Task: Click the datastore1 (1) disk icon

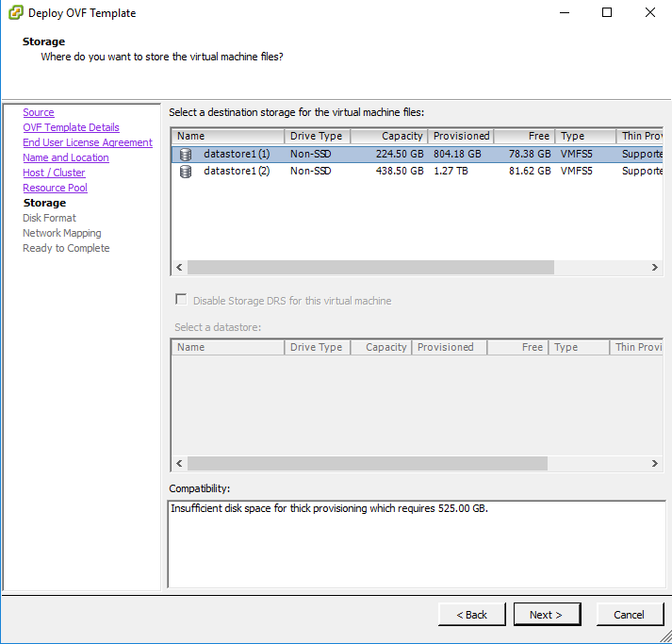Action: click(x=186, y=155)
